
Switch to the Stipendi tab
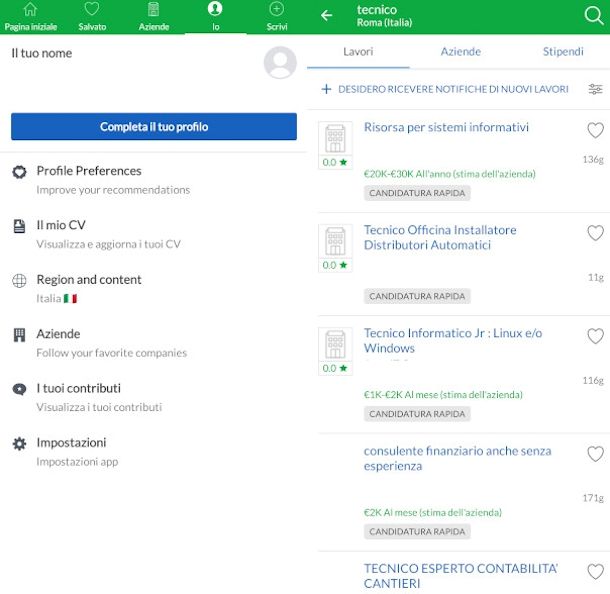tap(562, 51)
